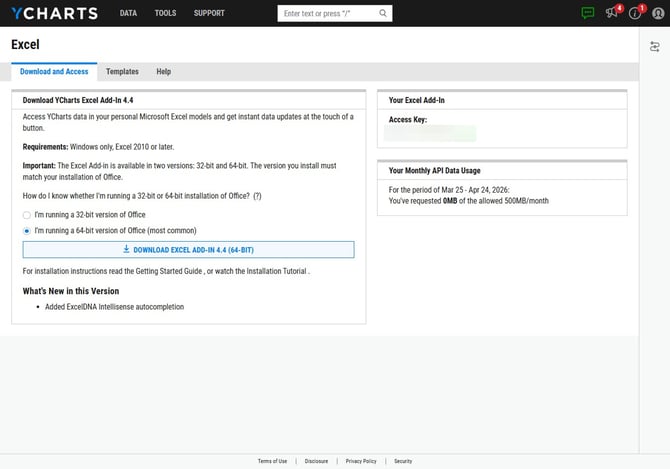Open the Data menu
This screenshot has width=670, height=469.
pyautogui.click(x=128, y=14)
